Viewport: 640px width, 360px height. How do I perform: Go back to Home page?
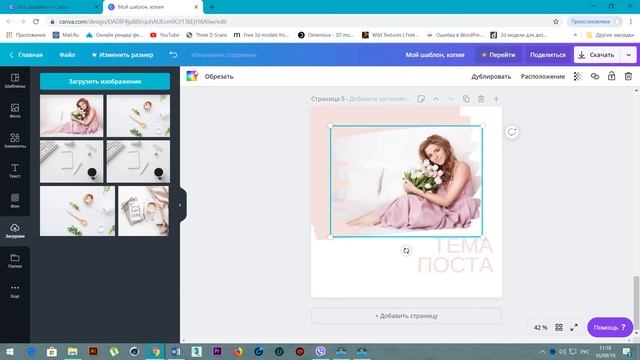coord(26,54)
